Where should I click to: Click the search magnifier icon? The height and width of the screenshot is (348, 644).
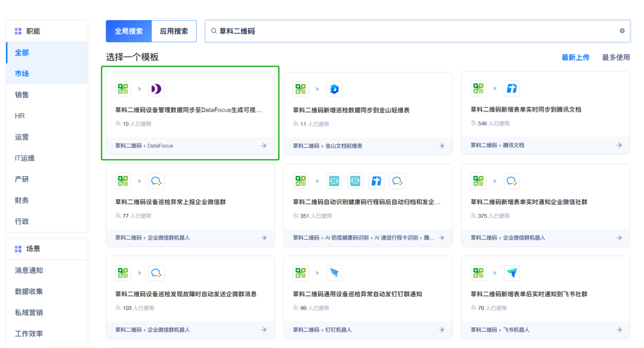[213, 31]
